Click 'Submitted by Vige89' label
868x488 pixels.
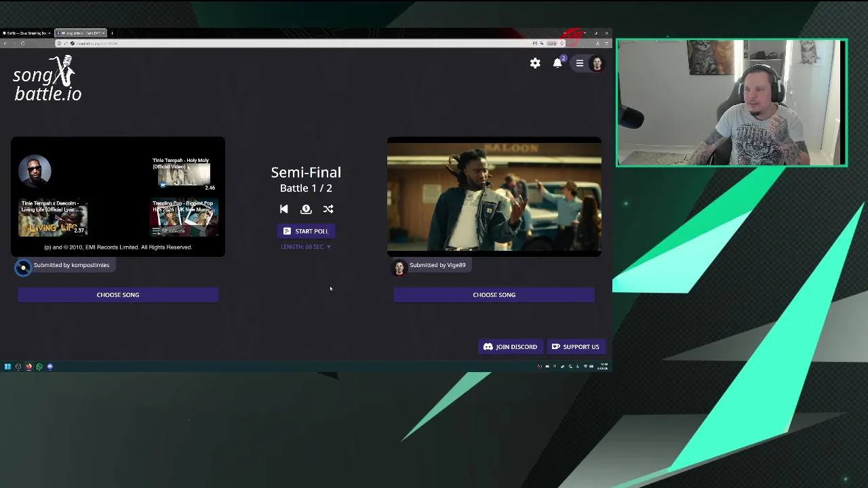pos(437,265)
